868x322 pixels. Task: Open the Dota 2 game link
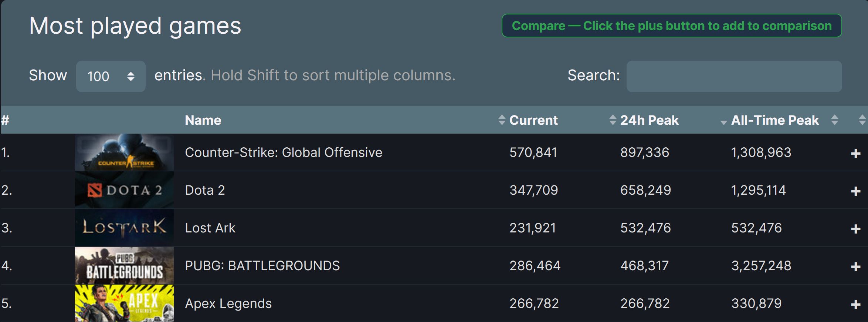[x=205, y=190]
